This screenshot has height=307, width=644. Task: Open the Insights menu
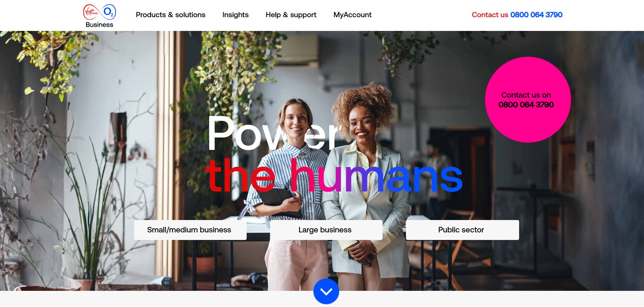(235, 15)
